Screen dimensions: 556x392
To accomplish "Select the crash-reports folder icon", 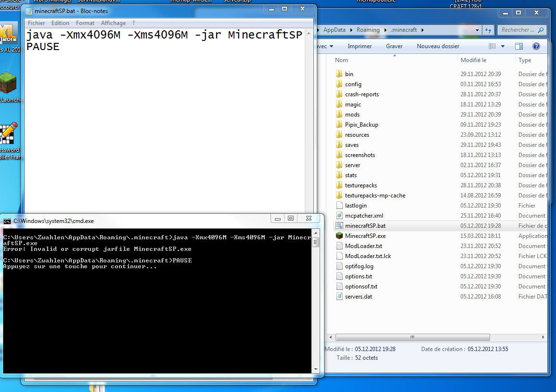I will [339, 94].
